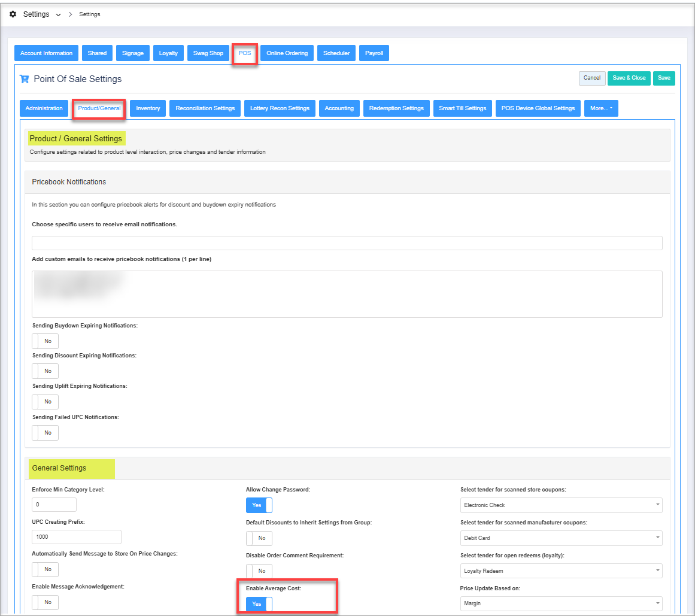Open scanned store coupons tender dropdown

click(x=561, y=505)
